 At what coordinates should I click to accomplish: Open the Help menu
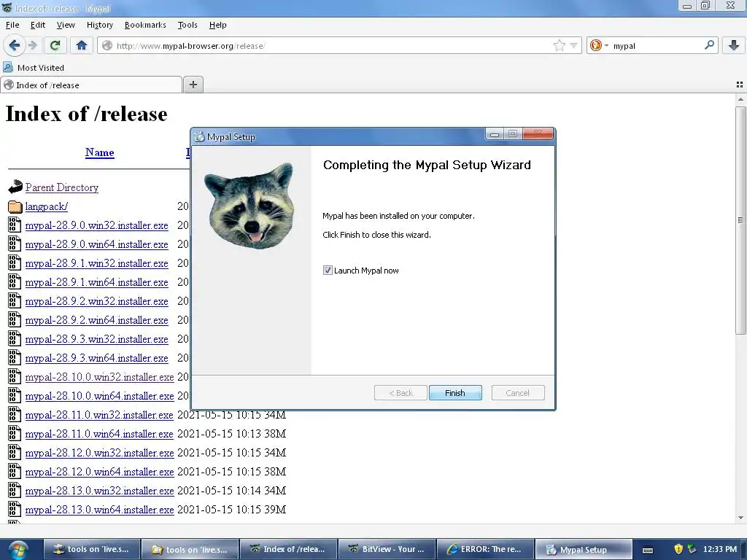[x=217, y=25]
